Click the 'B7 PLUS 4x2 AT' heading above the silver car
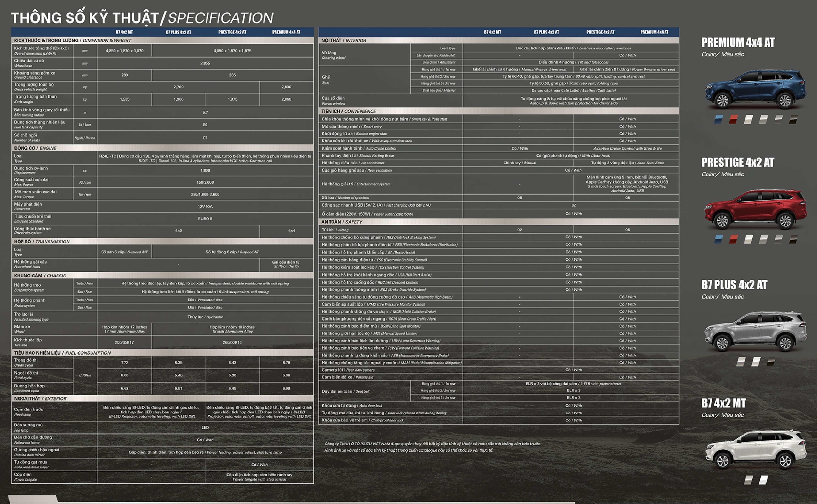 pyautogui.click(x=734, y=285)
